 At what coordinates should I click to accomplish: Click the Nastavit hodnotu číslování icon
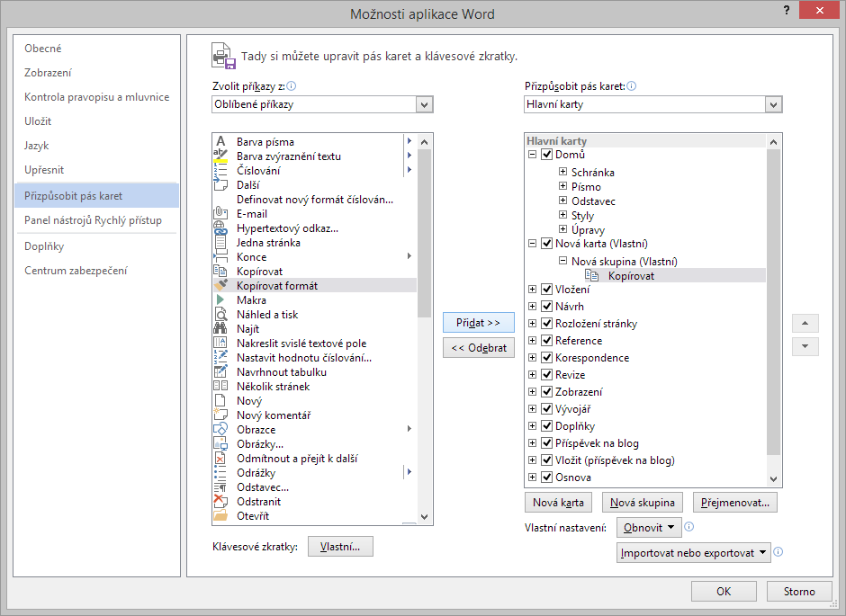[220, 357]
